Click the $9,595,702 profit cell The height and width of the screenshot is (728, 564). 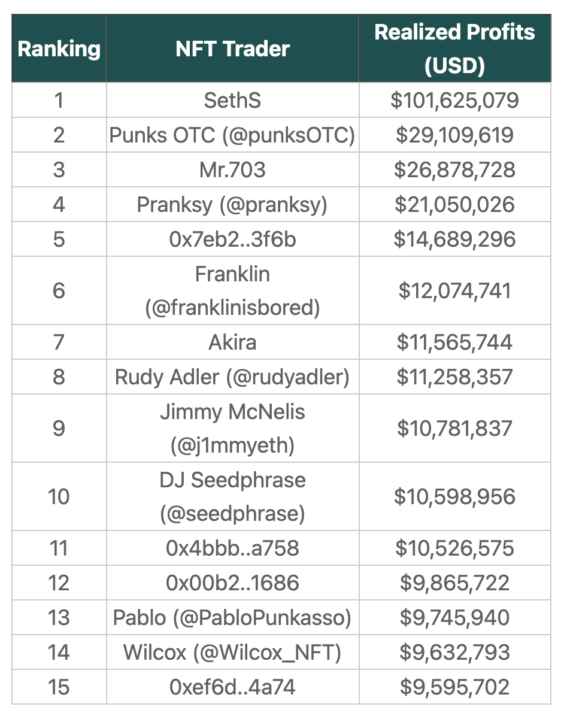(x=454, y=687)
